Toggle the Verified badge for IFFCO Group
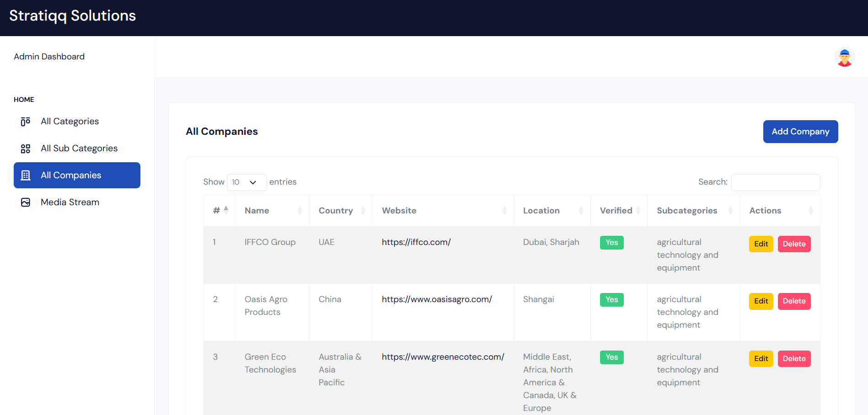868x415 pixels. click(611, 243)
